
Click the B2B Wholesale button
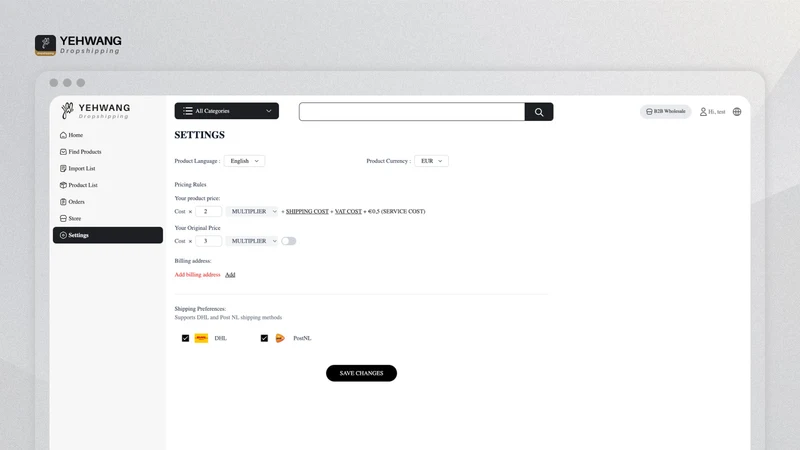pos(665,111)
